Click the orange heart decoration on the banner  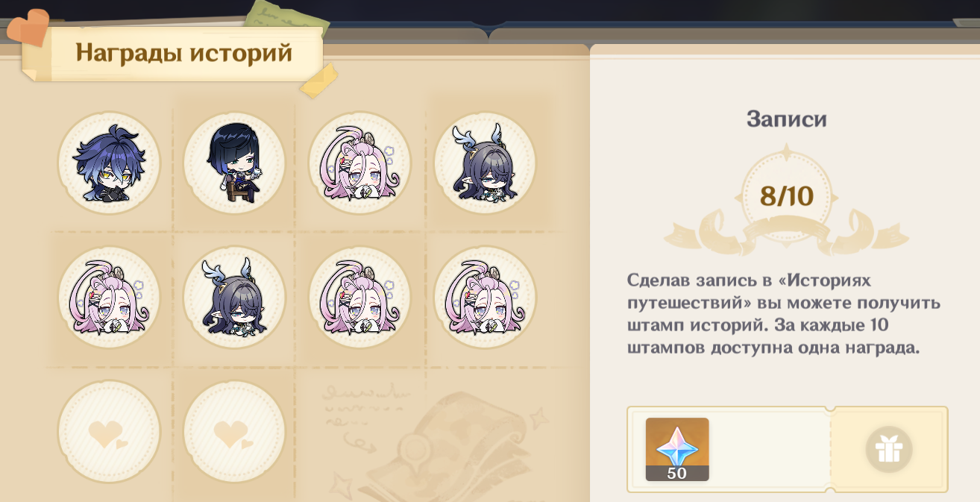click(28, 27)
